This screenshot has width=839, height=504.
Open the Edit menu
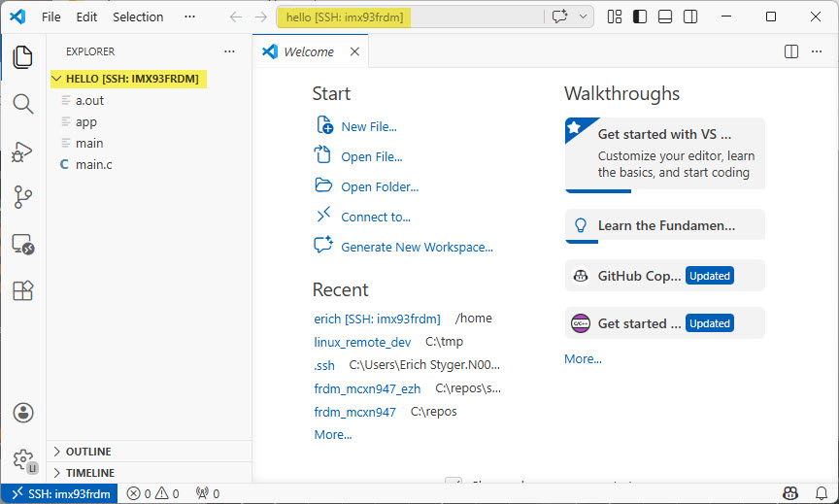pos(86,17)
